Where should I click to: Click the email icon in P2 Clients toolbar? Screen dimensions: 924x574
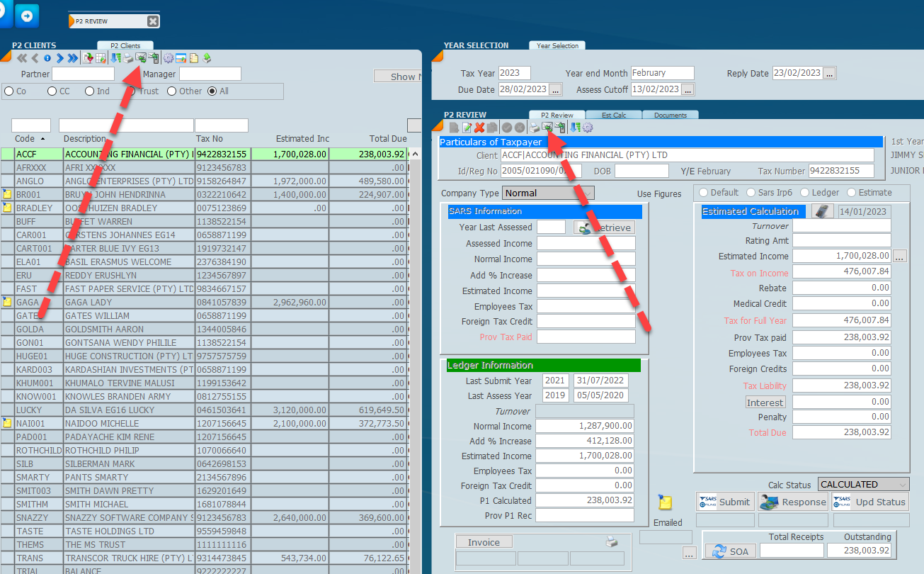pyautogui.click(x=141, y=58)
